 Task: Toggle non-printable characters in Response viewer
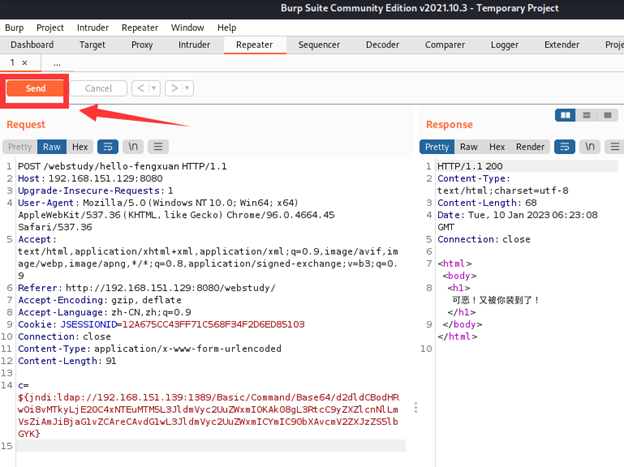tap(590, 147)
